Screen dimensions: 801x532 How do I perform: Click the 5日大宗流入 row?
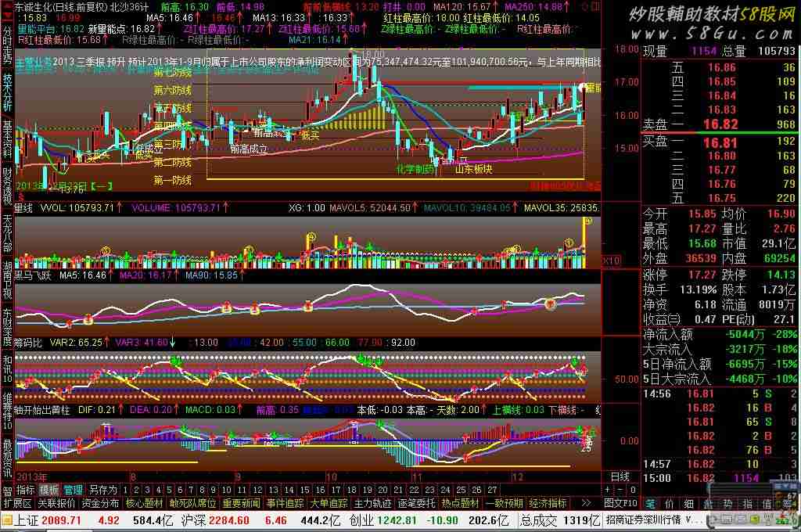tap(720, 379)
